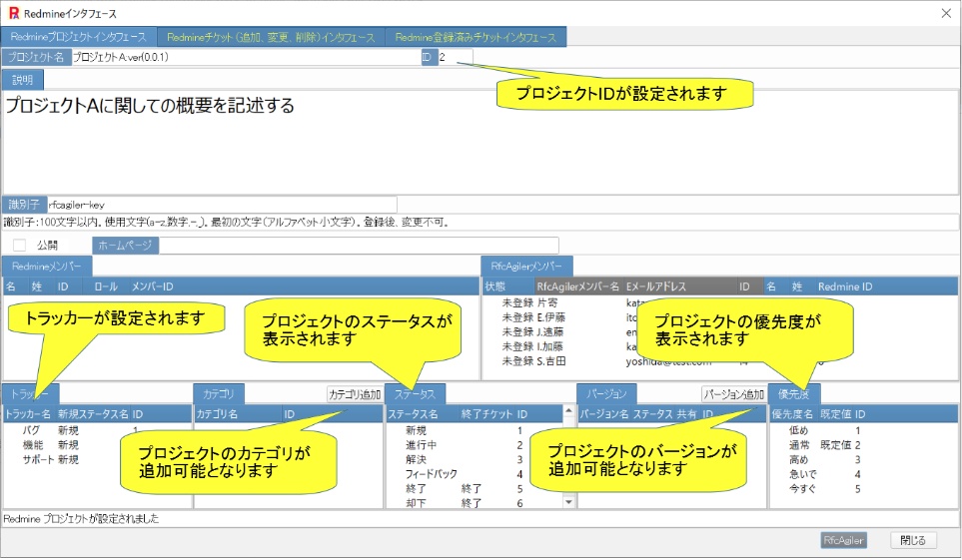
Task: Click the Eメールアドレス column header
Action: tap(679, 286)
